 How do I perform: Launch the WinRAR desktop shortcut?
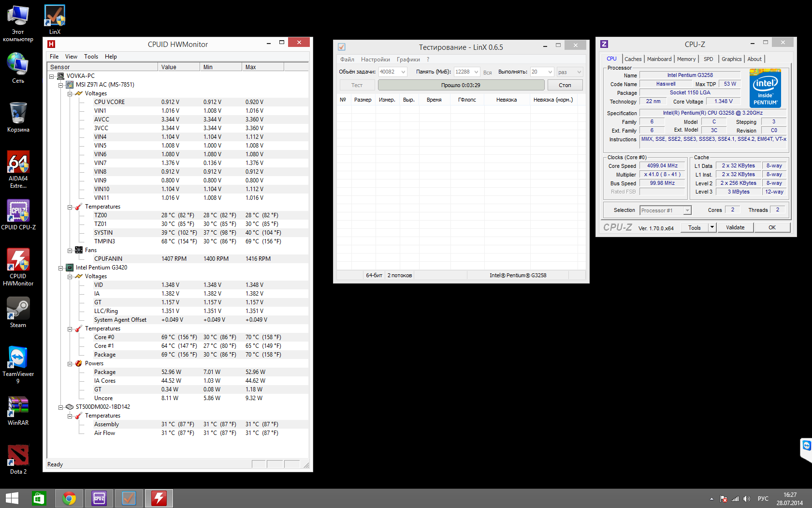click(x=18, y=410)
